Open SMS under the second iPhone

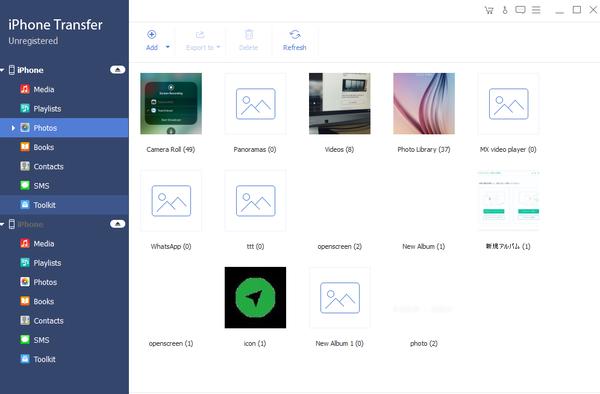(x=64, y=340)
